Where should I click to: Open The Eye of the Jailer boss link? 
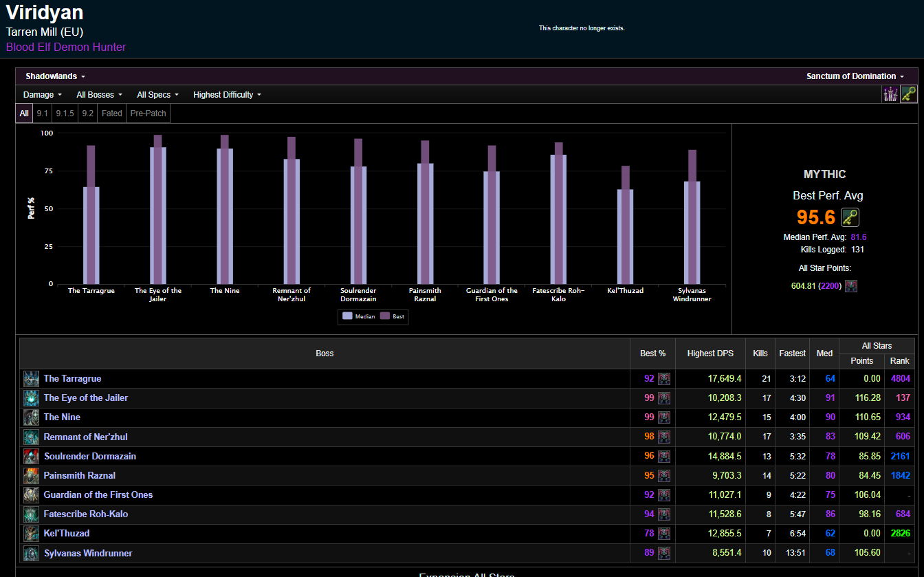(x=86, y=398)
